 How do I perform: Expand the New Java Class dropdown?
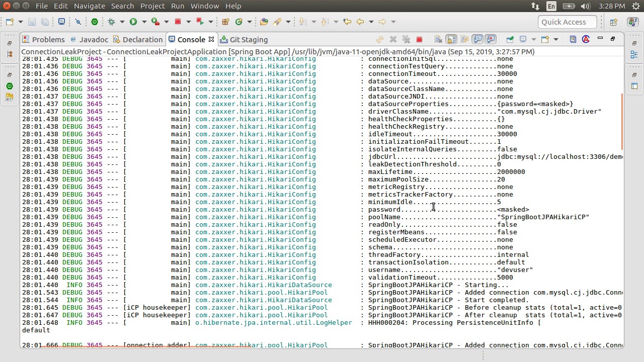pos(250,22)
